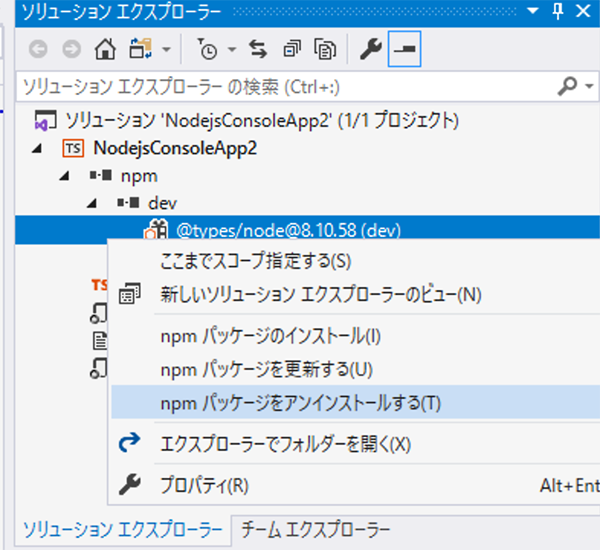Click the Back navigation arrow in toolbar
600x550 pixels.
pos(38,49)
